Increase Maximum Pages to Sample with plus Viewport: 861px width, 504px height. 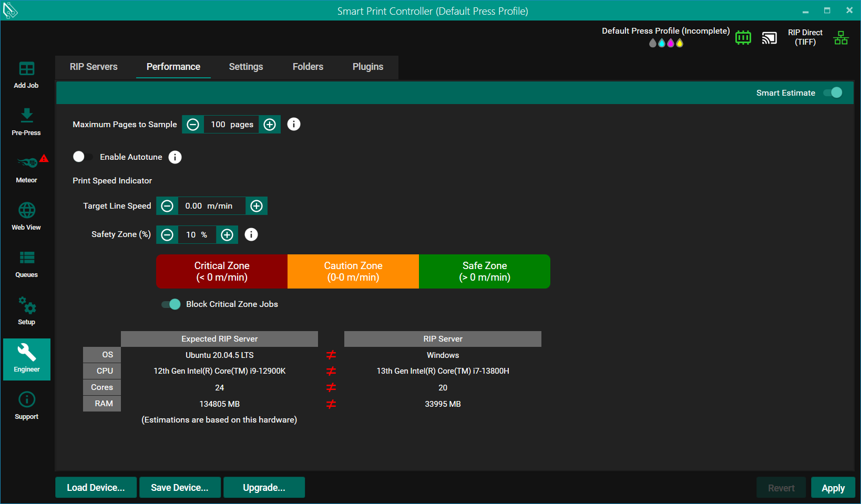(270, 125)
